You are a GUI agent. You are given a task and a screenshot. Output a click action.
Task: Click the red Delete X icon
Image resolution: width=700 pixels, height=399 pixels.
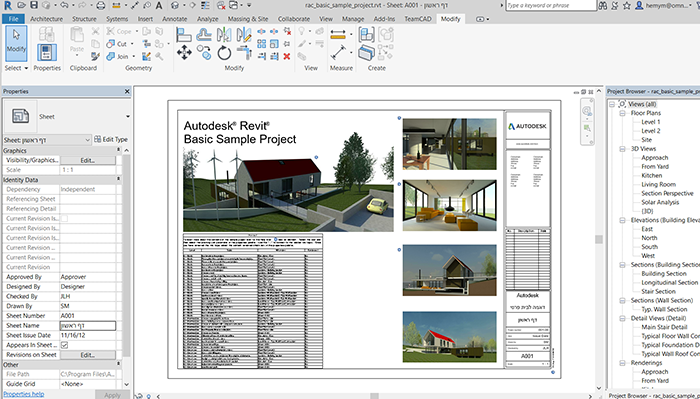click(x=287, y=56)
